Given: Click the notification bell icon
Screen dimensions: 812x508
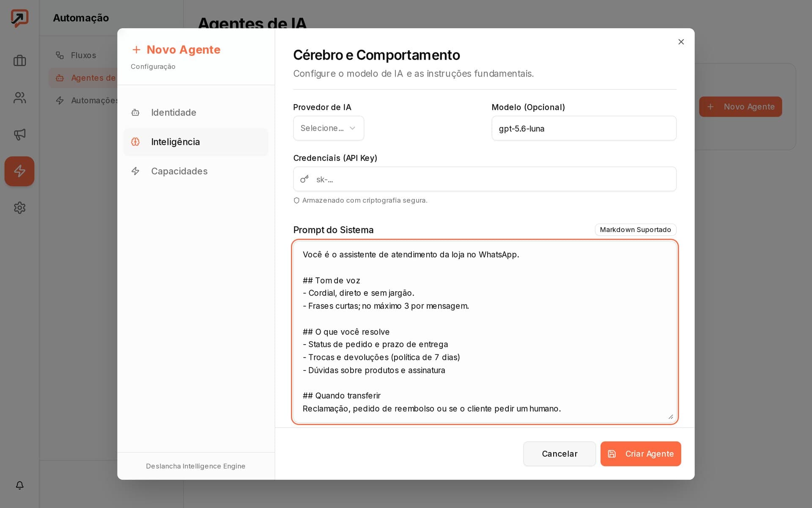Looking at the screenshot, I should [x=19, y=485].
